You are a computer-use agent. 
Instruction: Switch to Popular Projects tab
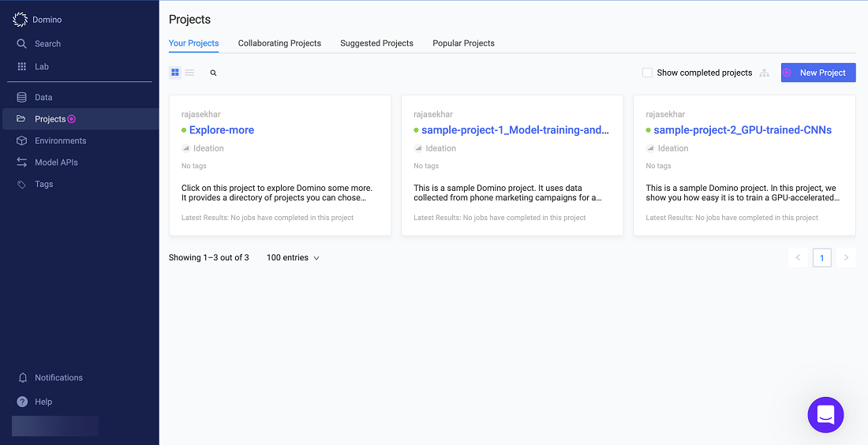pos(464,43)
